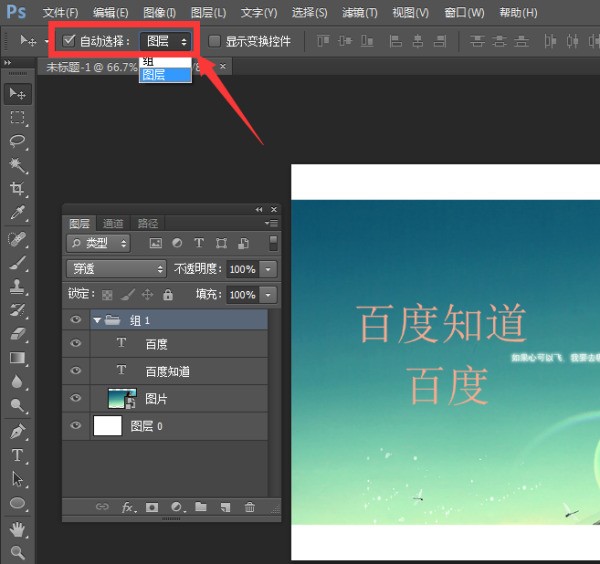600x564 pixels.
Task: Add a layer style with fx icon
Action: click(127, 507)
